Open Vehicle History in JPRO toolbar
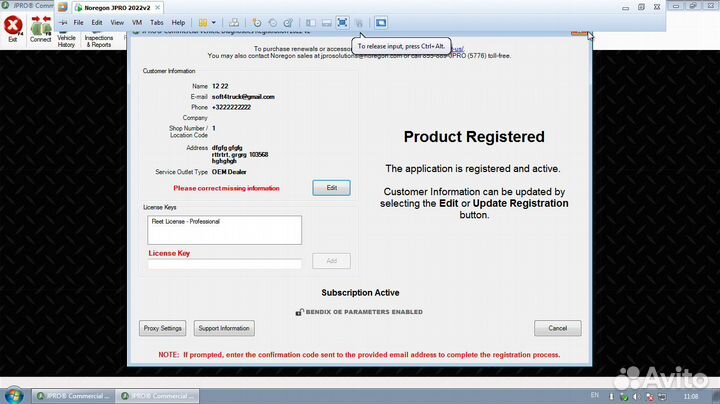The height and width of the screenshot is (404, 720). click(66, 40)
